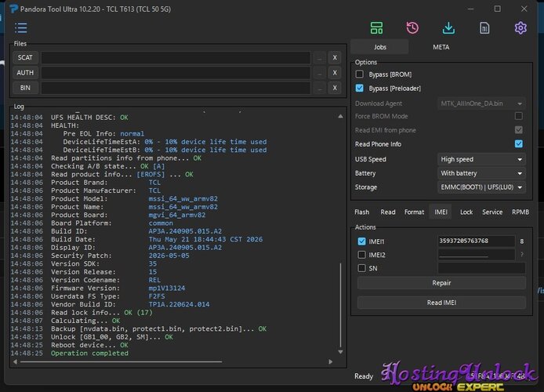Enable Bypass [BROM] checkbox

tap(360, 74)
